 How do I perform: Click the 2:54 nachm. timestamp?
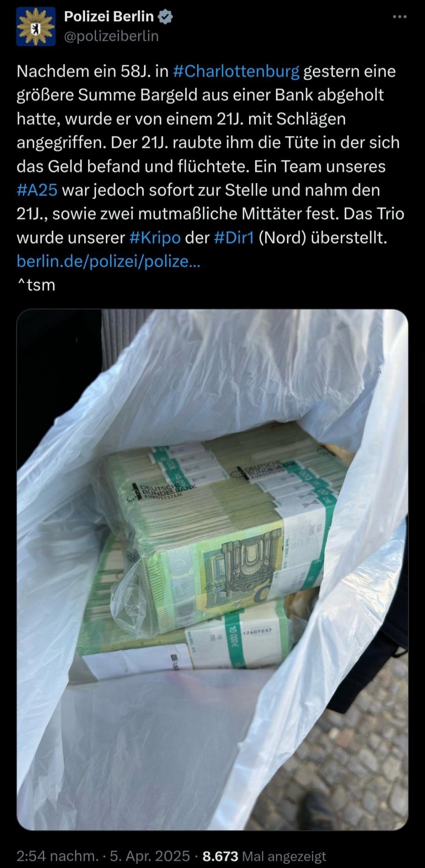(57, 856)
